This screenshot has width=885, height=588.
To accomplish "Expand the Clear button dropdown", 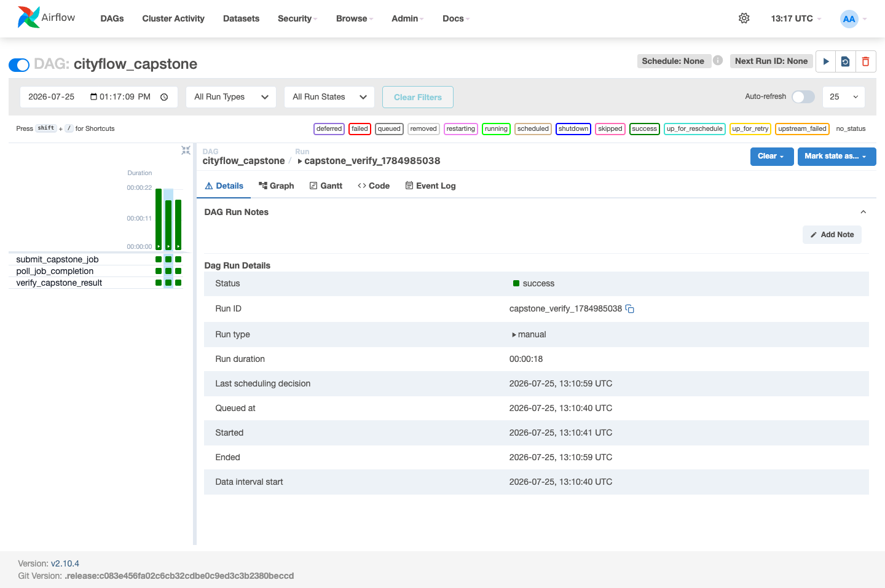I will tap(772, 157).
